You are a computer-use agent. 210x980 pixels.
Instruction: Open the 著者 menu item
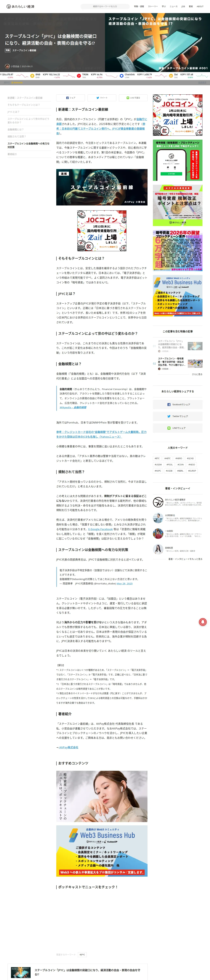(x=191, y=7)
